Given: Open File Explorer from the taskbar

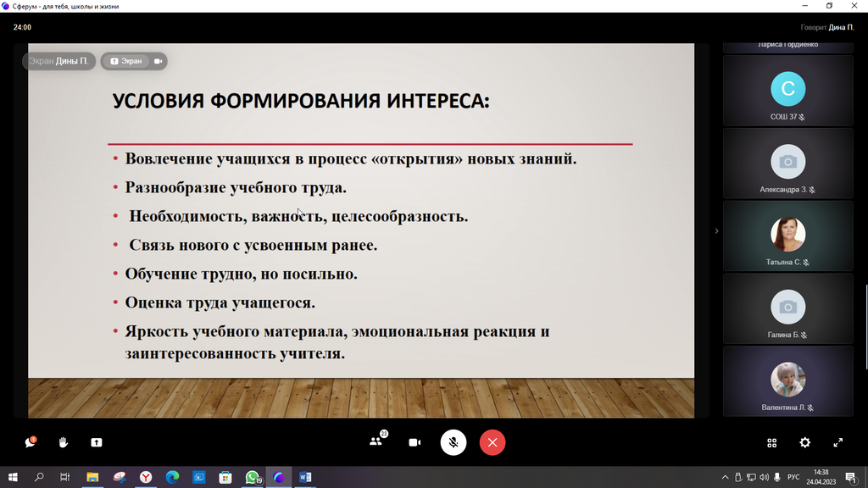Looking at the screenshot, I should (x=92, y=477).
